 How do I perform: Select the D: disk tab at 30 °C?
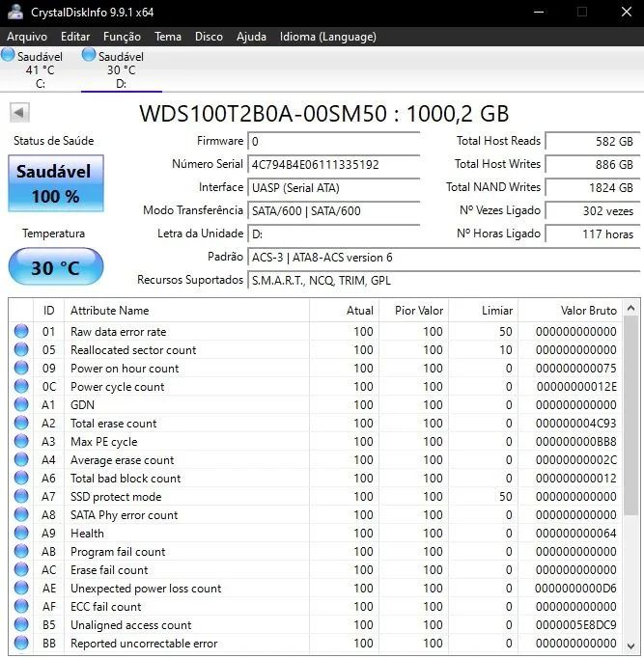[121, 69]
